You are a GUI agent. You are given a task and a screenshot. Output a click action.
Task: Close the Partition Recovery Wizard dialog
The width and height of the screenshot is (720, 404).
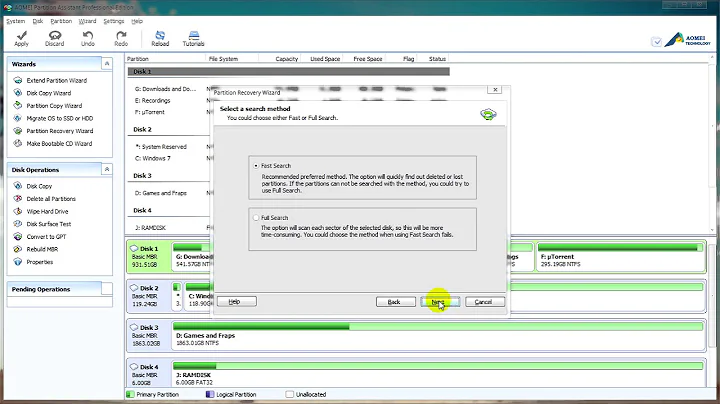click(495, 90)
